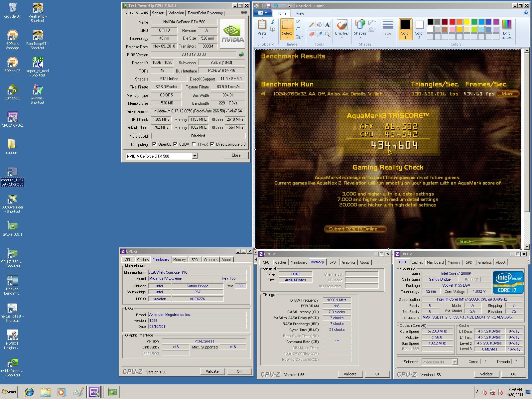Open the Paint application menu button
532x399 pixels.
click(x=262, y=13)
